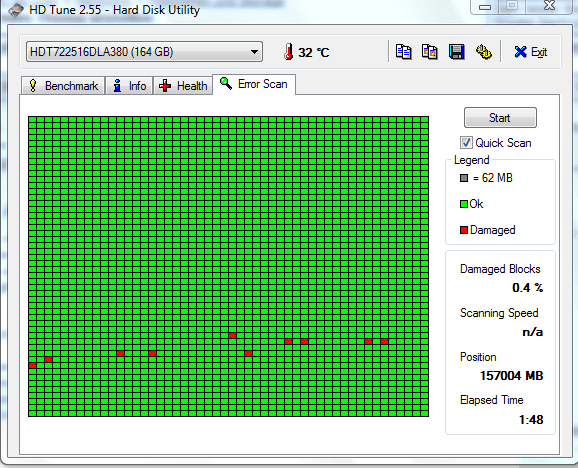Click the gray 62 MB legend swatch
The height and width of the screenshot is (468, 578).
tap(464, 178)
